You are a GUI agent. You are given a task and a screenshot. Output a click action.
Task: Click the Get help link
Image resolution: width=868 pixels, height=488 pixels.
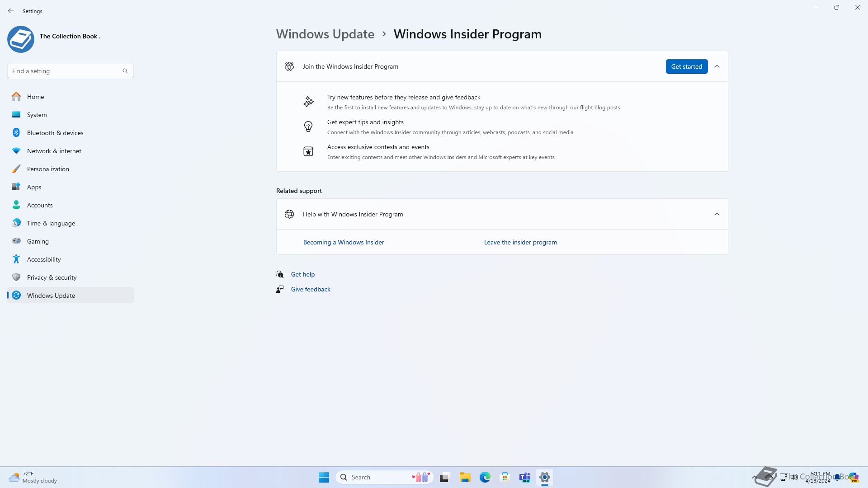click(x=303, y=274)
